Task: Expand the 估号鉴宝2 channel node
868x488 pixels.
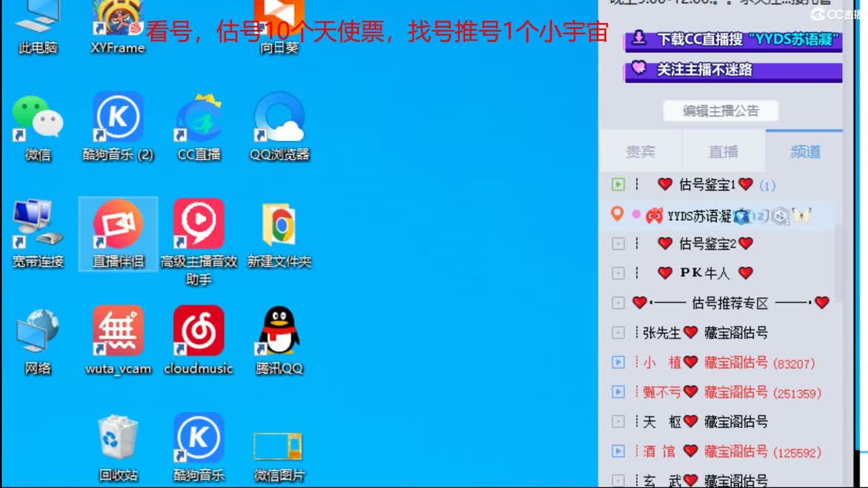Action: [x=618, y=243]
